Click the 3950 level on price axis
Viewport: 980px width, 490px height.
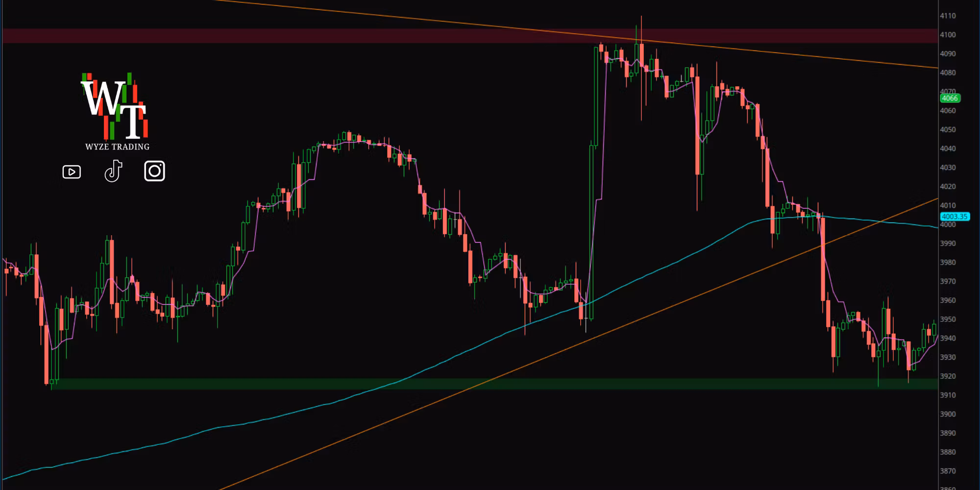948,319
